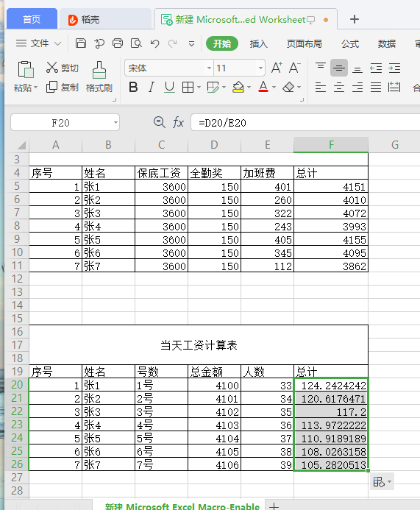Viewport: 420px width, 510px height.
Task: Click the Print icon
Action: [118, 43]
